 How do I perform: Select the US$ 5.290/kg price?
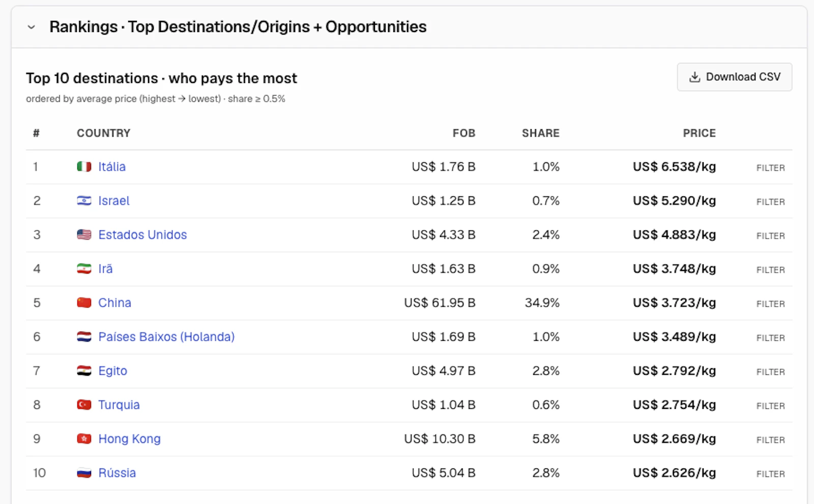[x=675, y=201]
